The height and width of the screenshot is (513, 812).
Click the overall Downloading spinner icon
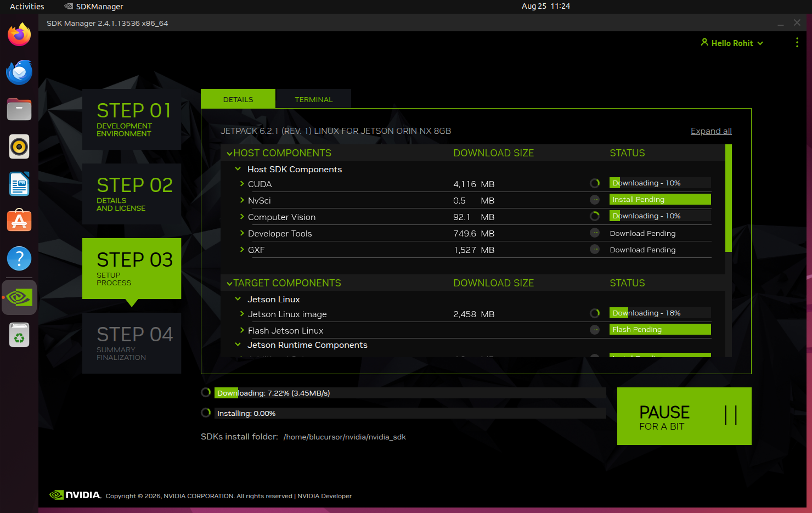click(206, 392)
